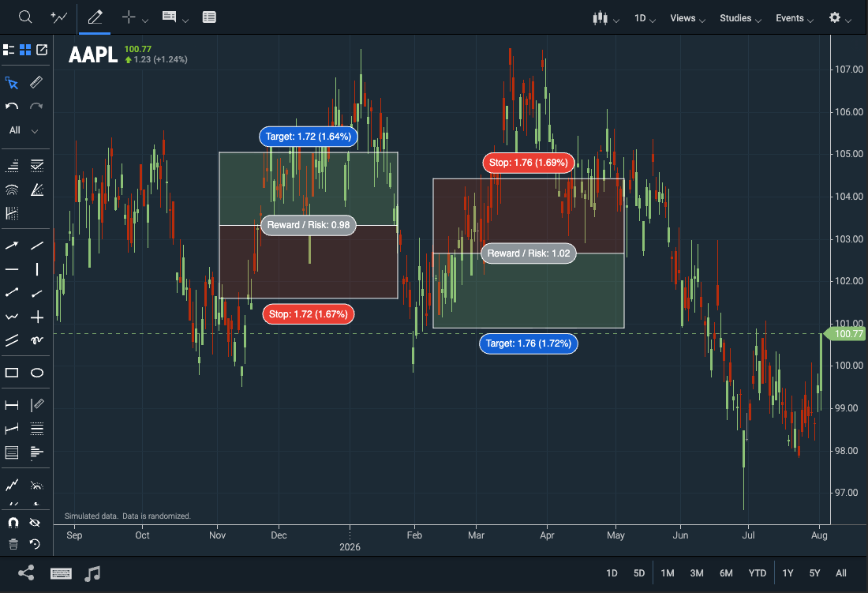The height and width of the screenshot is (593, 868).
Task: Open the share chart icon
Action: click(x=26, y=573)
